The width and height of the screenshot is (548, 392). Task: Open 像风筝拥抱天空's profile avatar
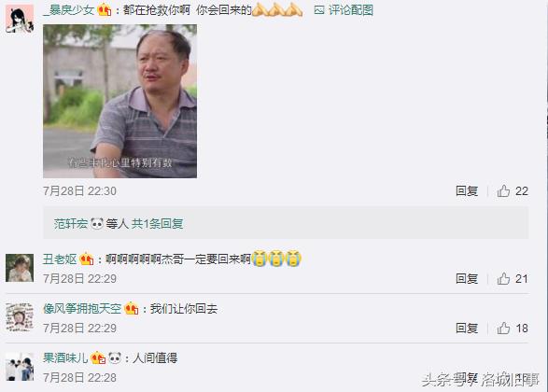click(x=20, y=317)
